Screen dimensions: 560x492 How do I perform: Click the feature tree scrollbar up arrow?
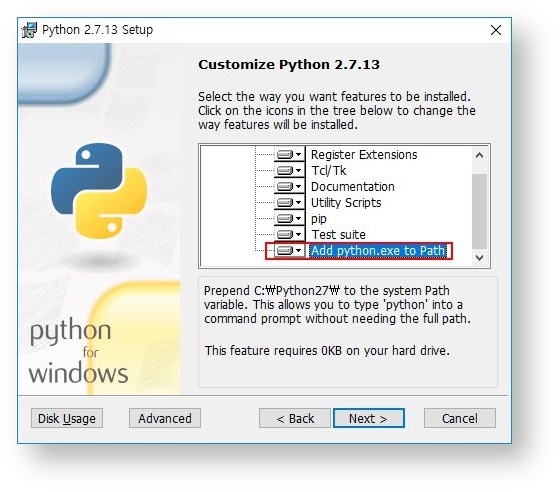[480, 155]
